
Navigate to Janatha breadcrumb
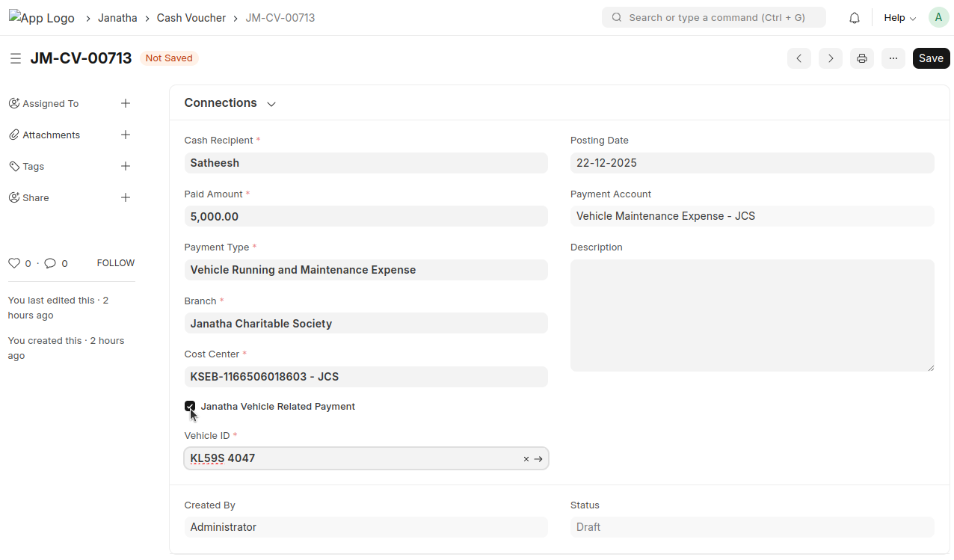pyautogui.click(x=117, y=18)
